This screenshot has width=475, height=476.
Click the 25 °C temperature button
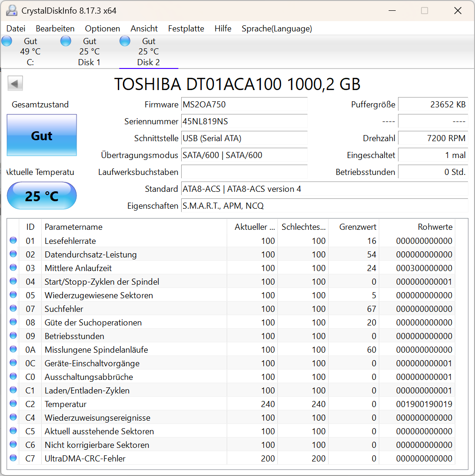42,196
